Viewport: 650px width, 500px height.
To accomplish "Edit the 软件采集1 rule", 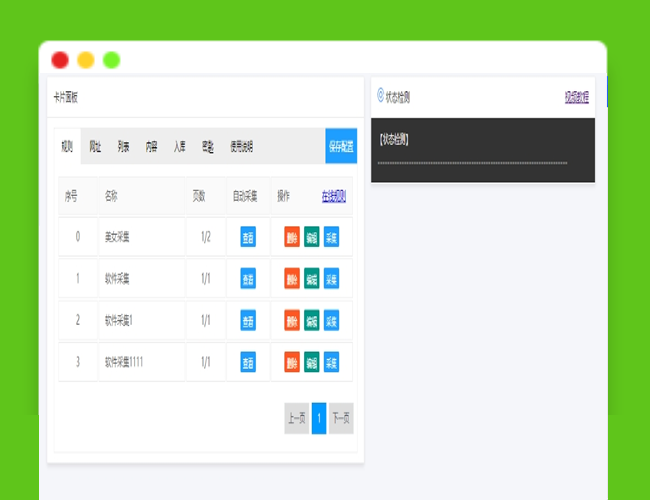I will (x=311, y=321).
